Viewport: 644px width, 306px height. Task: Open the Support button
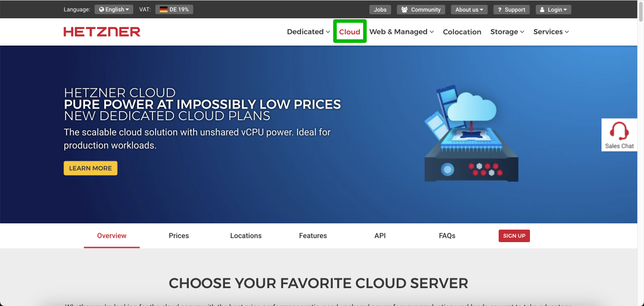[512, 9]
